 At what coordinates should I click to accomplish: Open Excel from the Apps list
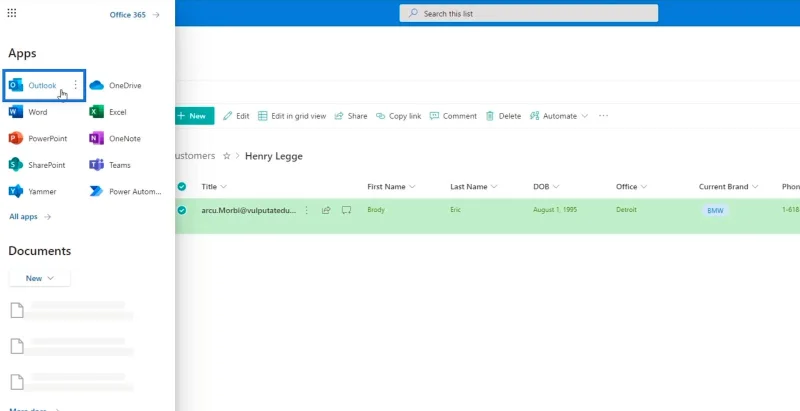pos(108,112)
